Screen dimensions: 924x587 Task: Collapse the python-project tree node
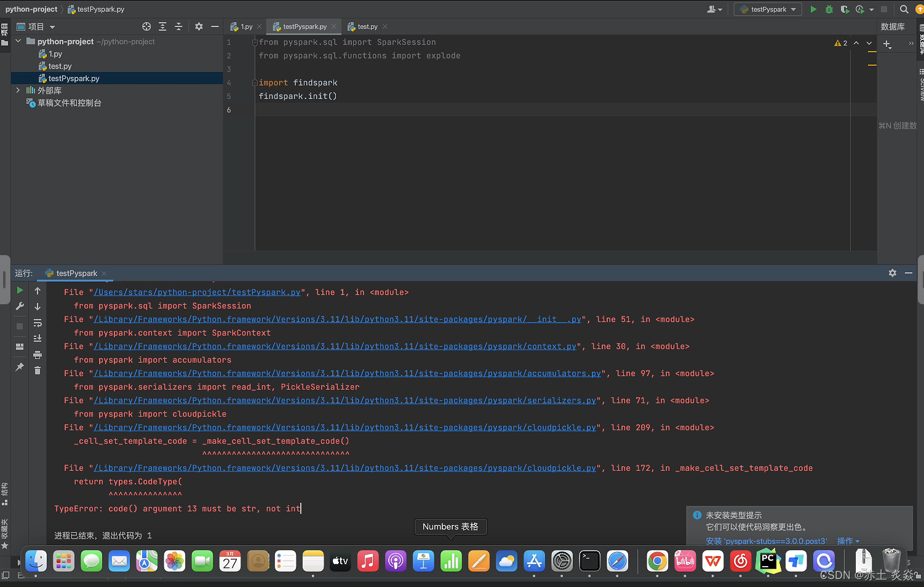point(18,41)
